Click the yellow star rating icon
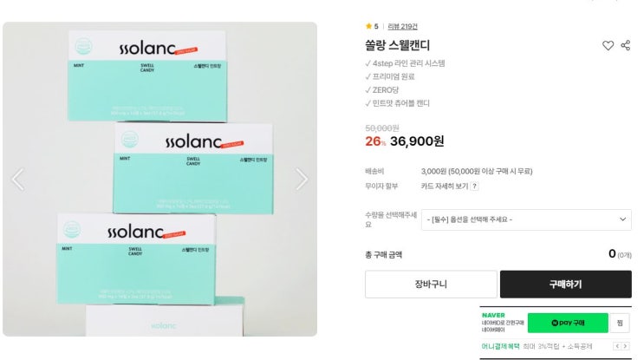Image resolution: width=644 pixels, height=360 pixels. coord(368,26)
